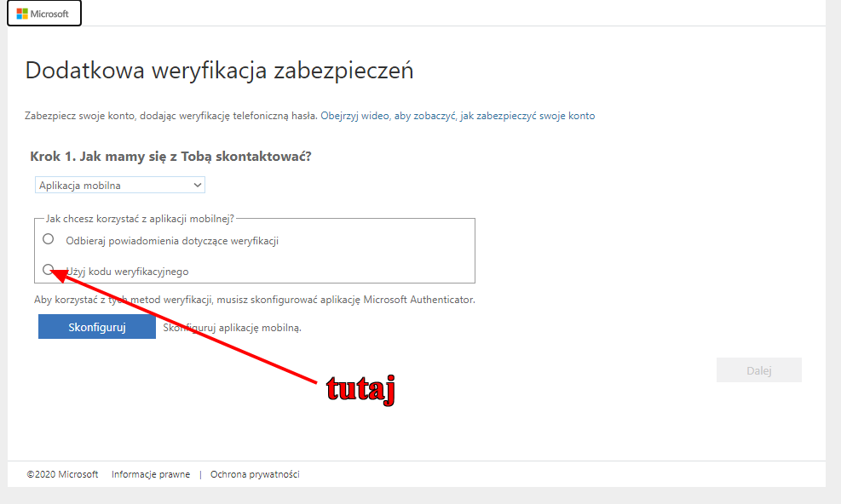
Task: Click the Microsoft wordmark text in header
Action: pos(49,14)
